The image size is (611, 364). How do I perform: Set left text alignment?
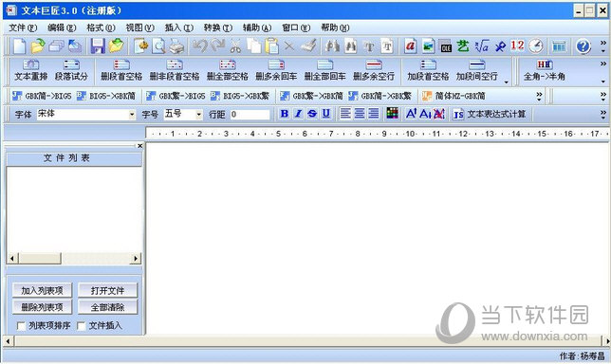(x=345, y=114)
